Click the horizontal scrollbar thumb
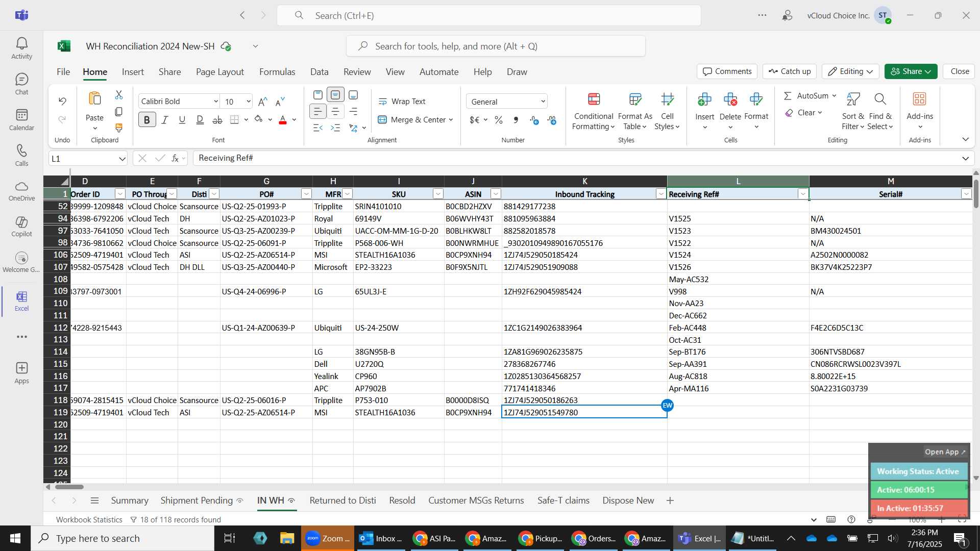980x551 pixels. coord(69,487)
